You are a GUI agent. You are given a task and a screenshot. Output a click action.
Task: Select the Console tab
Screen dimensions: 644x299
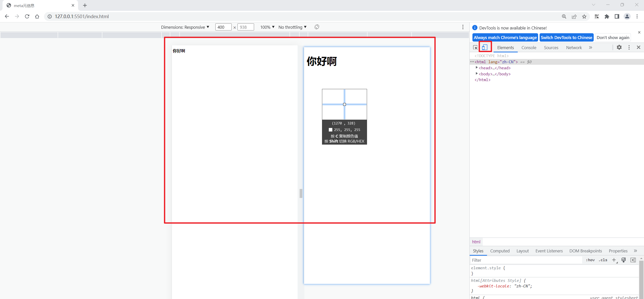[529, 47]
